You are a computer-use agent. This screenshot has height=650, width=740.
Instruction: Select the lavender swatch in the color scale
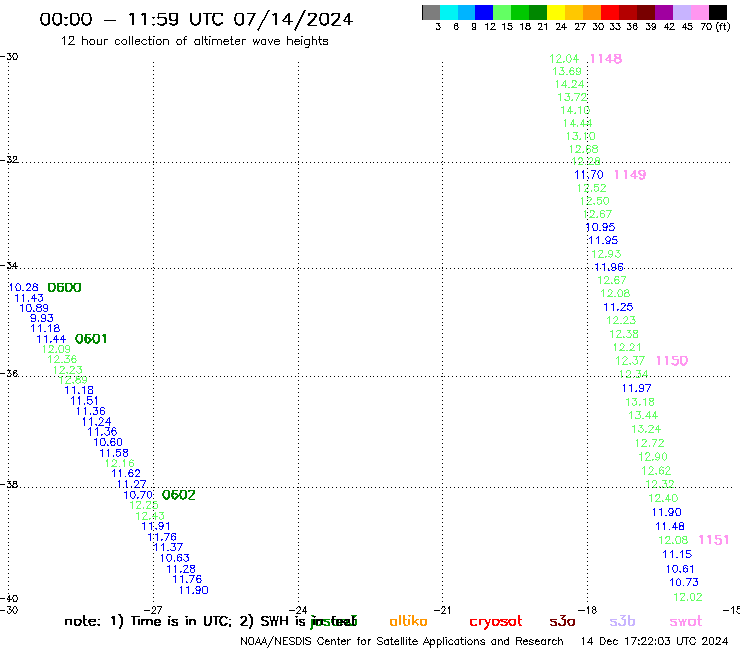pos(682,12)
